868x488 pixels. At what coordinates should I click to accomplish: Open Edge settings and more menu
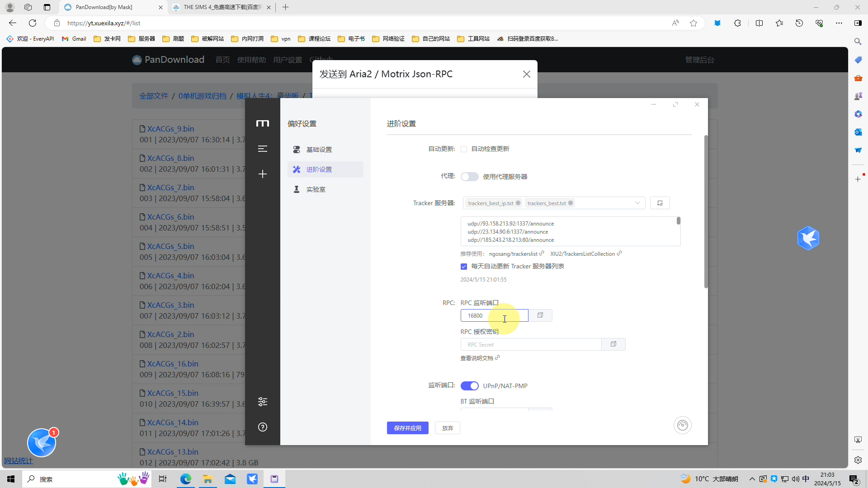click(x=839, y=23)
